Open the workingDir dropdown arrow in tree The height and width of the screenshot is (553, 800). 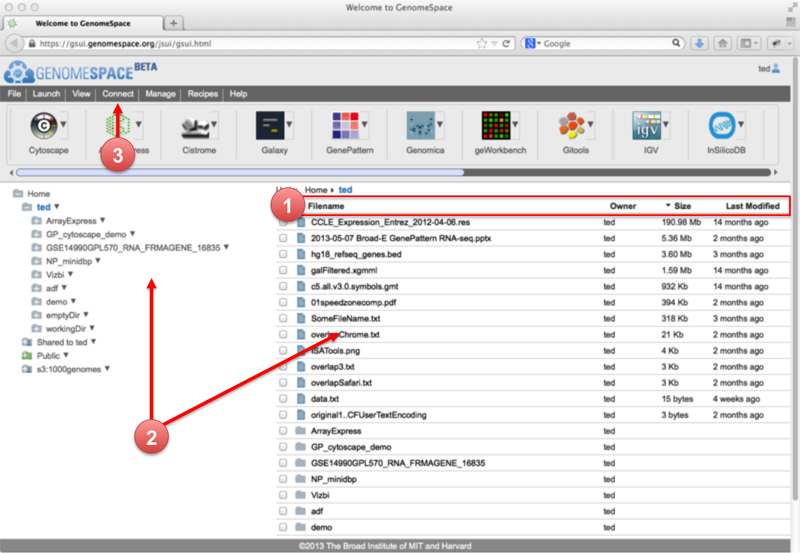(x=92, y=328)
